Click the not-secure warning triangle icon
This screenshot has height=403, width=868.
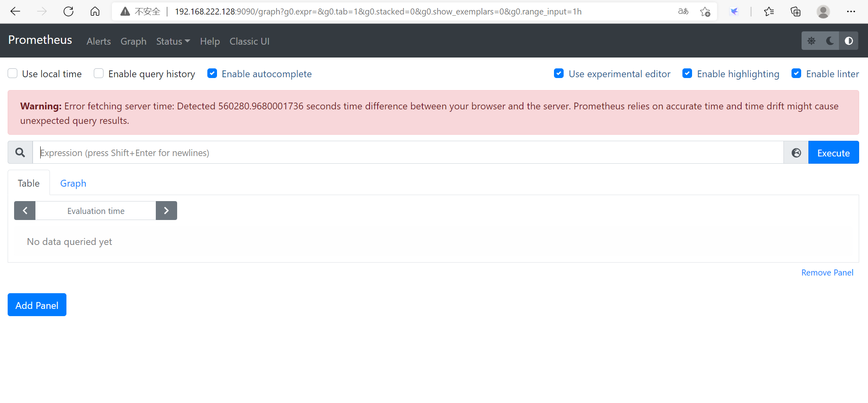125,11
